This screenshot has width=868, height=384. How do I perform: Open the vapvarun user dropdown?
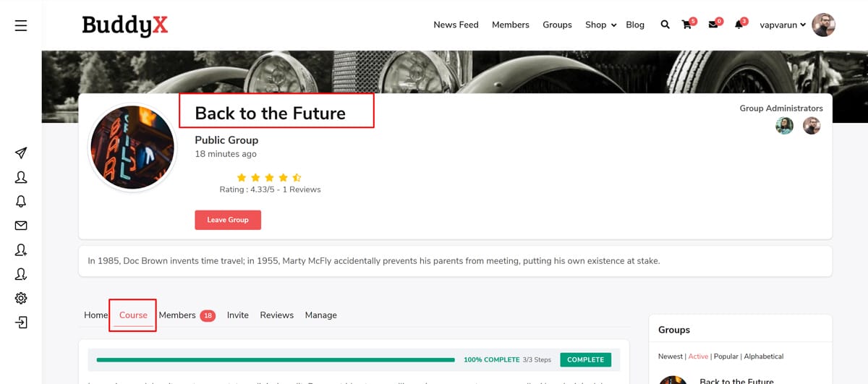[x=783, y=25]
